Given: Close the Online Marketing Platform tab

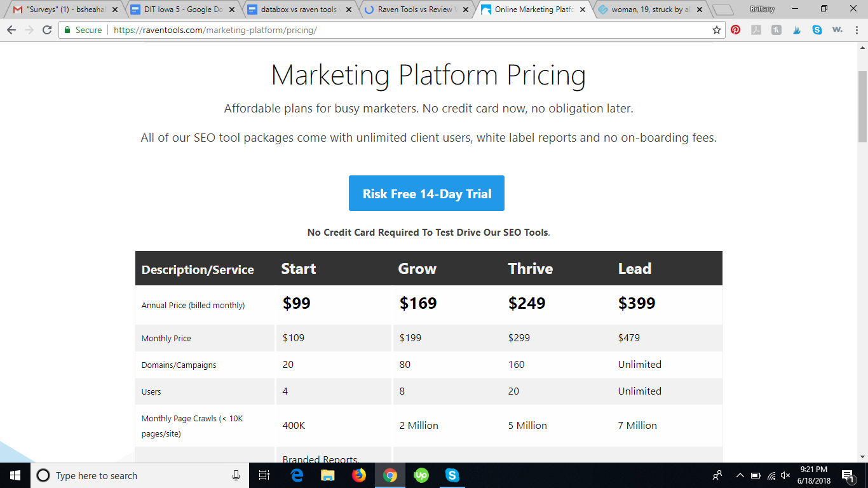Looking at the screenshot, I should [x=583, y=10].
